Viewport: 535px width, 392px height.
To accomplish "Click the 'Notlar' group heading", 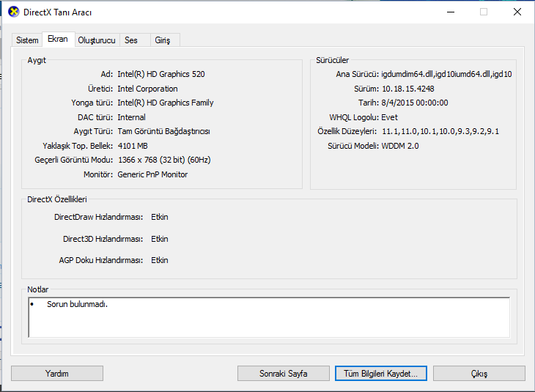I will (38, 289).
